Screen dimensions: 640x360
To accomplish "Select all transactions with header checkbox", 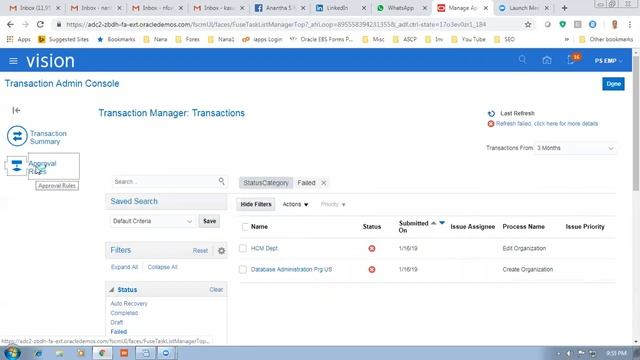I will click(x=245, y=227).
